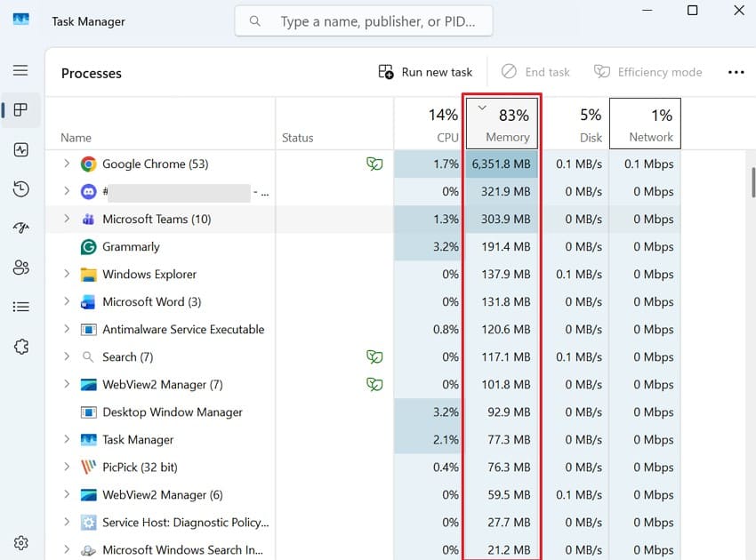Click the Microsoft Word icon

[88, 302]
